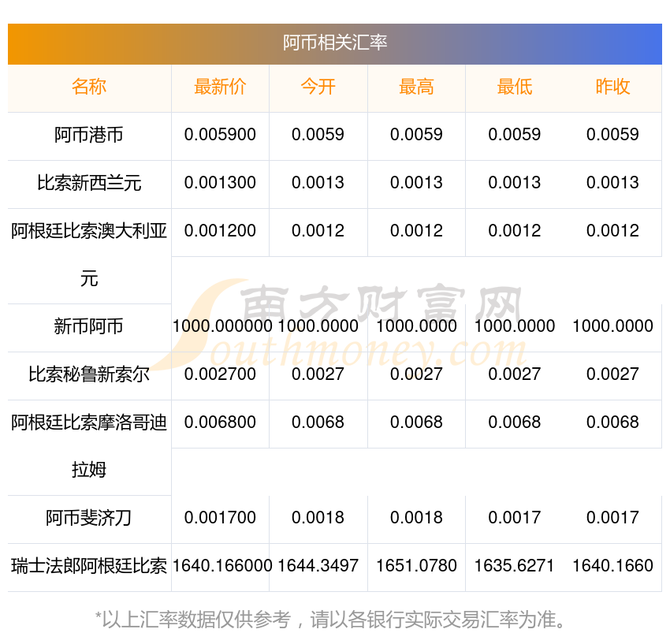
Task: Click 阿根廷比索摩洛哥迪拉姆 value under 最低
Action: pyautogui.click(x=515, y=423)
